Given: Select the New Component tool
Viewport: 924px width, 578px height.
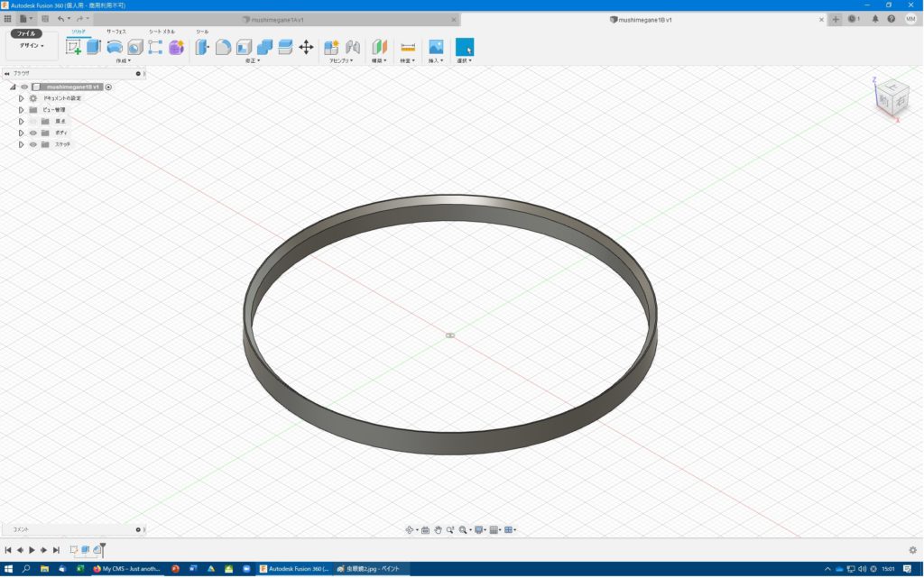Looking at the screenshot, I should [331, 47].
